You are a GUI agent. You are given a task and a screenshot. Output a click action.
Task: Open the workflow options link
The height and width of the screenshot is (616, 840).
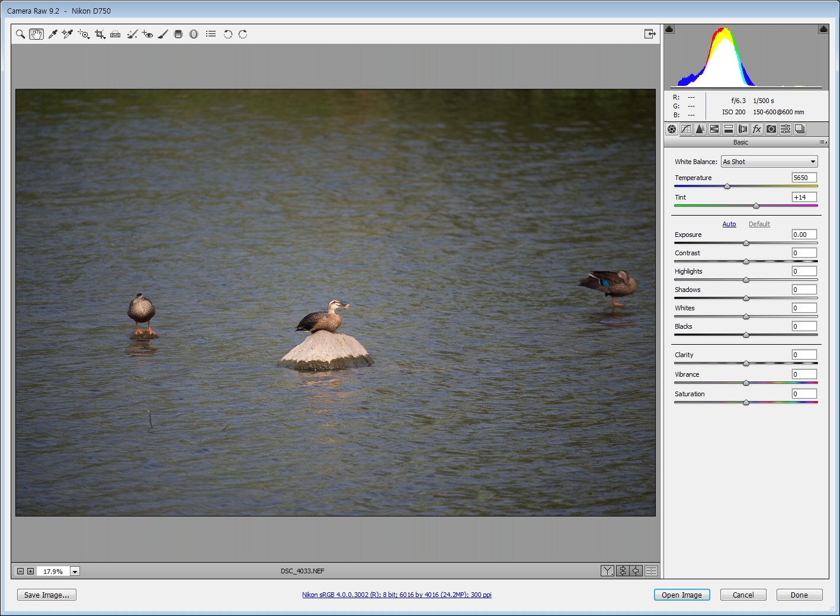(x=396, y=595)
